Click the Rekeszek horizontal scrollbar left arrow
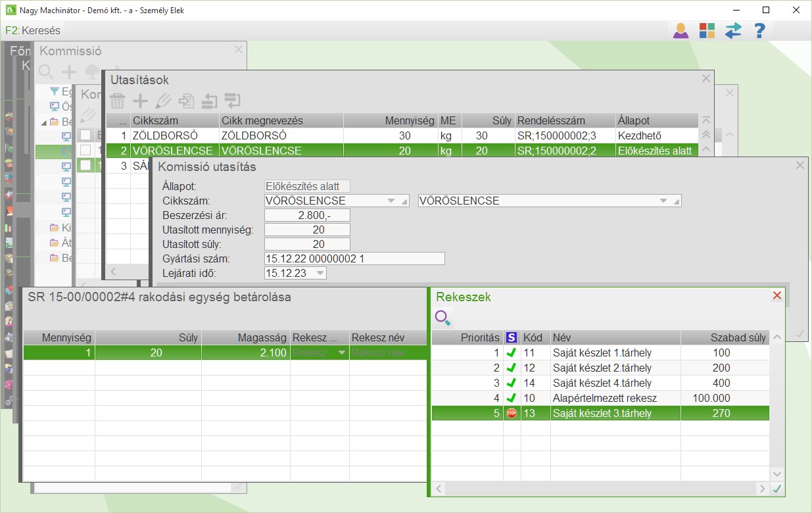This screenshot has height=513, width=812. [x=438, y=489]
